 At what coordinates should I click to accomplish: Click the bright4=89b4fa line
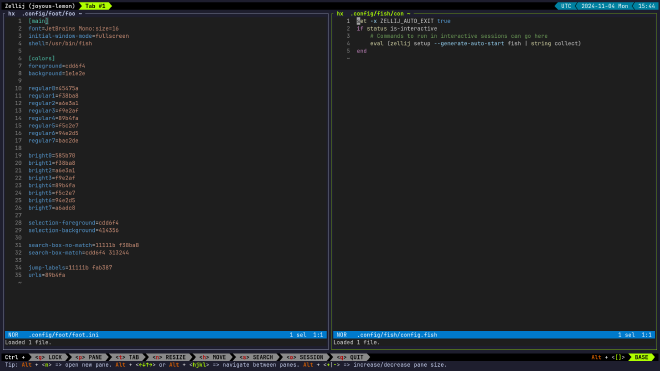(52, 185)
